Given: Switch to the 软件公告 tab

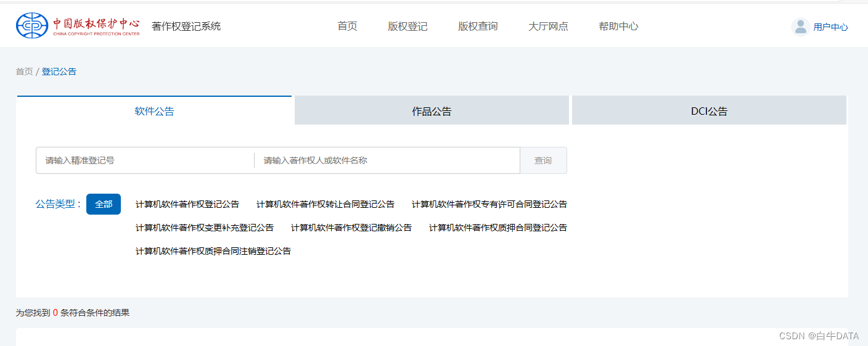Looking at the screenshot, I should pos(154,110).
